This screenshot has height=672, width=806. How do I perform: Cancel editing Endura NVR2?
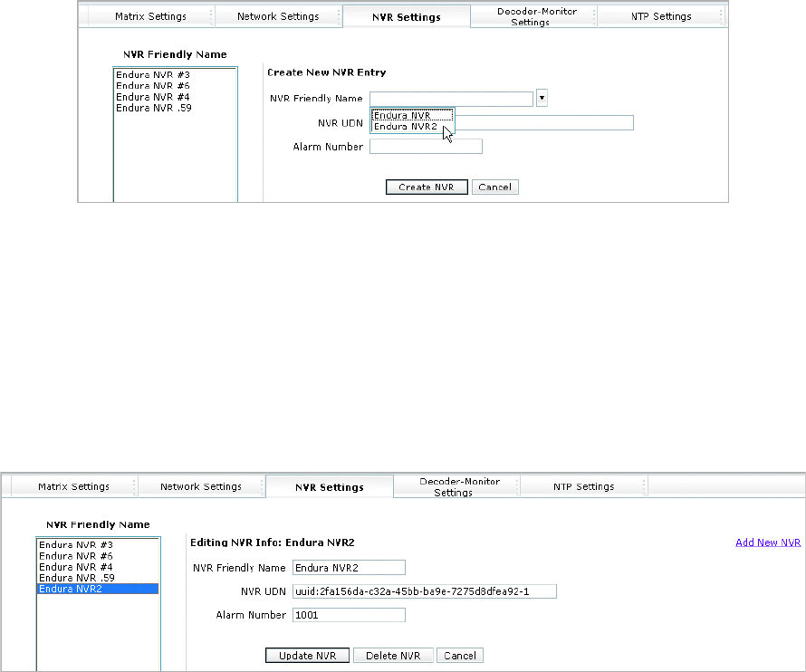click(x=460, y=656)
